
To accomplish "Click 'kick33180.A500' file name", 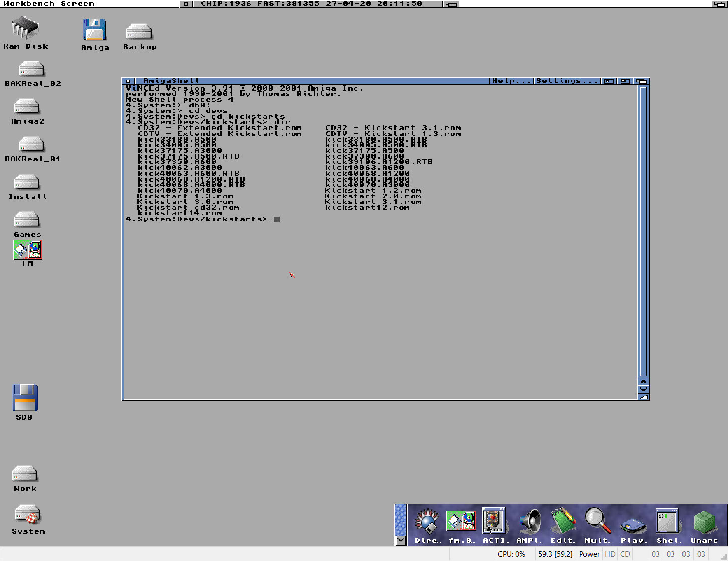I will [x=177, y=139].
